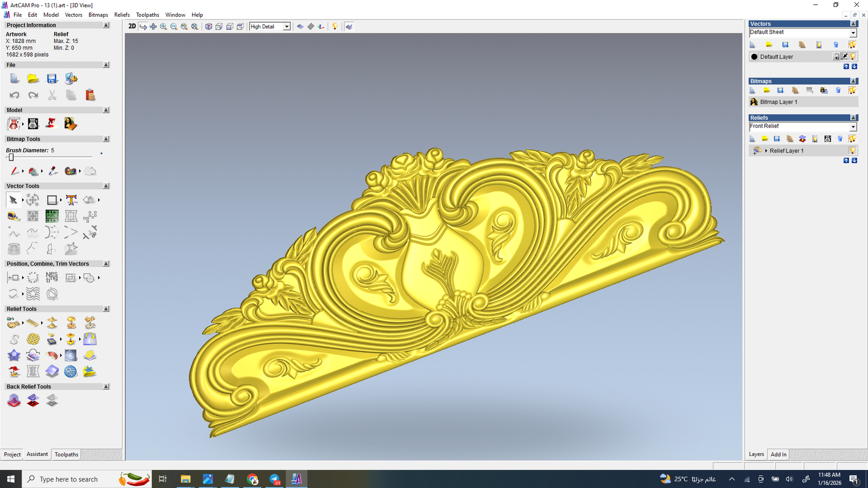868x488 pixels.
Task: Click the isometric view cube icon
Action: (x=208, y=27)
